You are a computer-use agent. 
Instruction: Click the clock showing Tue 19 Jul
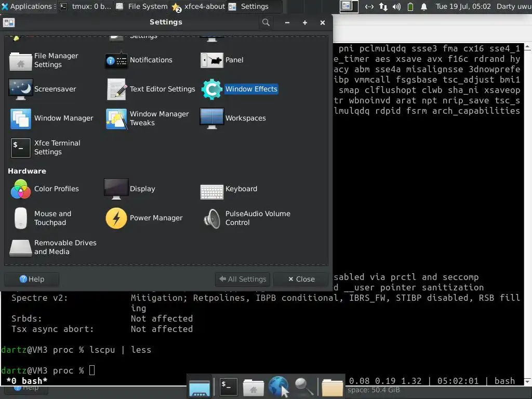[x=463, y=6]
